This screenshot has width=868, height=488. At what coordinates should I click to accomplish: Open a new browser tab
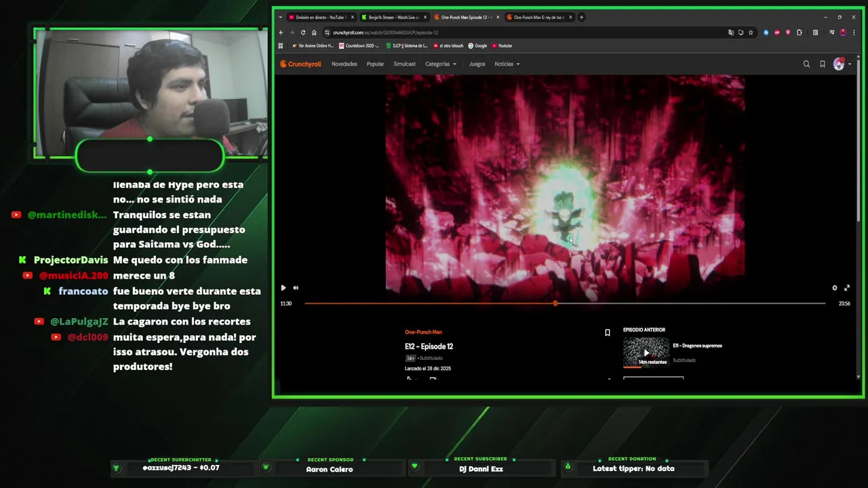point(582,17)
